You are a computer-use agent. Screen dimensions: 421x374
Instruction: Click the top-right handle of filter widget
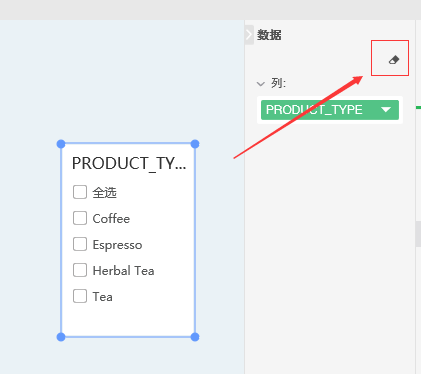[x=195, y=144]
